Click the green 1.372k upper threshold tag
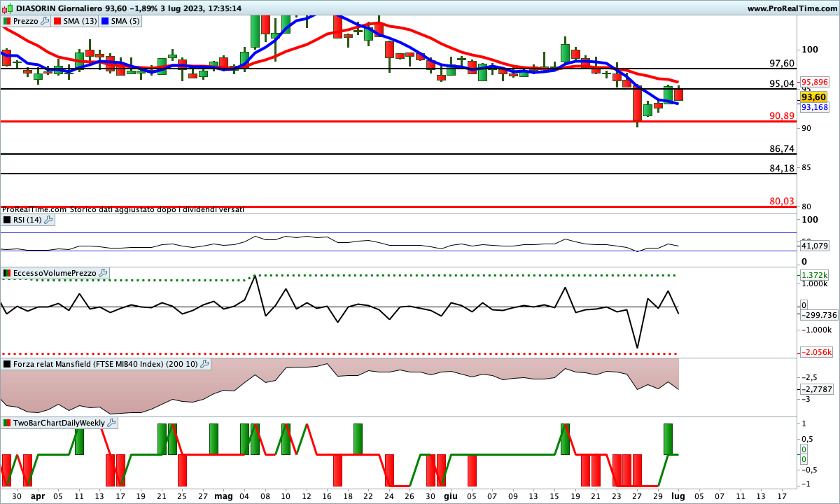The width and height of the screenshot is (840, 504). (x=815, y=275)
